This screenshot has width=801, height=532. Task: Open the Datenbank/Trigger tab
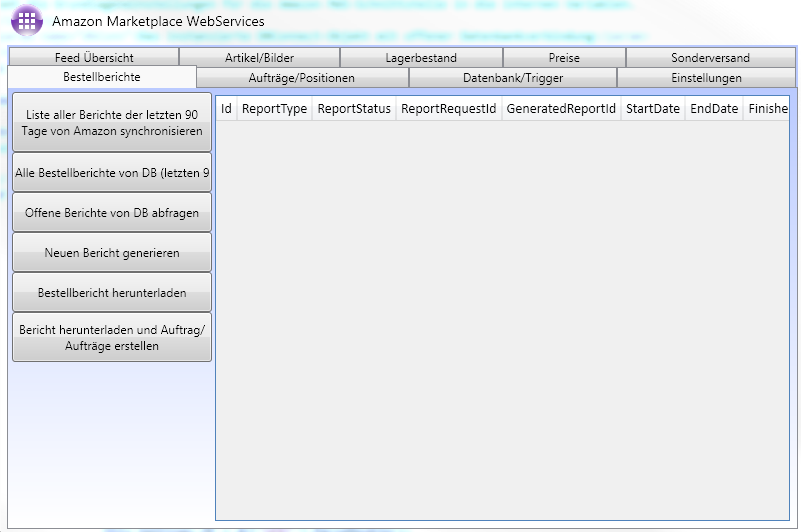(x=512, y=78)
